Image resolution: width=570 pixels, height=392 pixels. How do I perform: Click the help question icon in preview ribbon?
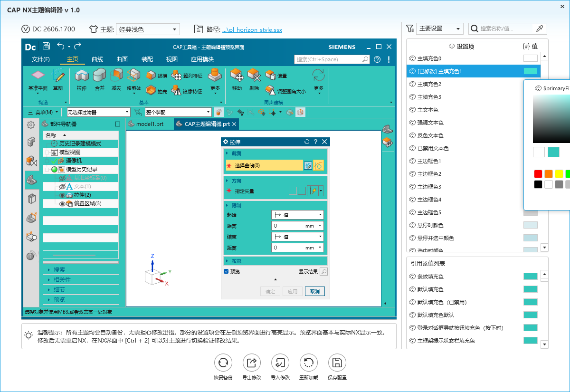[x=377, y=59]
